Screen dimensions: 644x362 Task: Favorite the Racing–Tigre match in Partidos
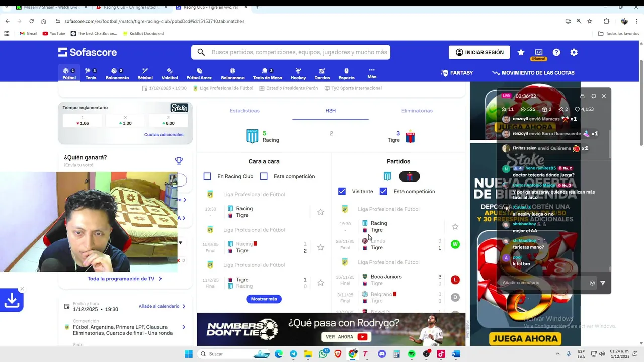pos(455,227)
